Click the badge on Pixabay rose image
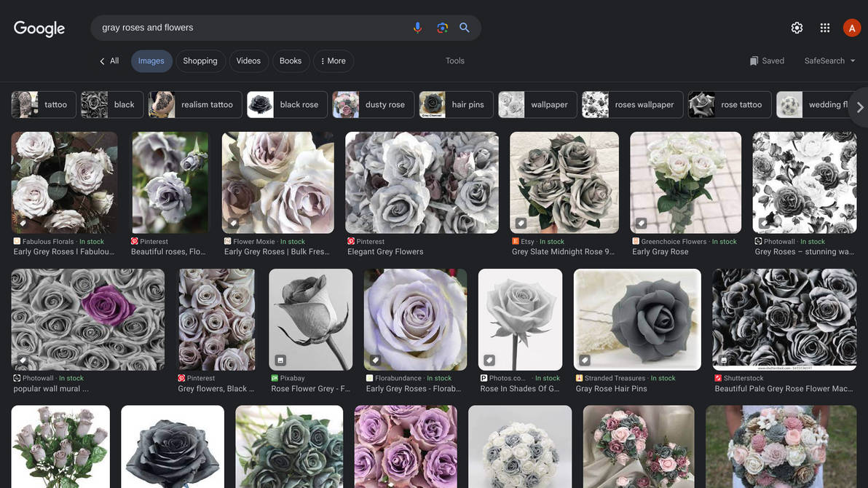The height and width of the screenshot is (488, 868). pyautogui.click(x=280, y=360)
